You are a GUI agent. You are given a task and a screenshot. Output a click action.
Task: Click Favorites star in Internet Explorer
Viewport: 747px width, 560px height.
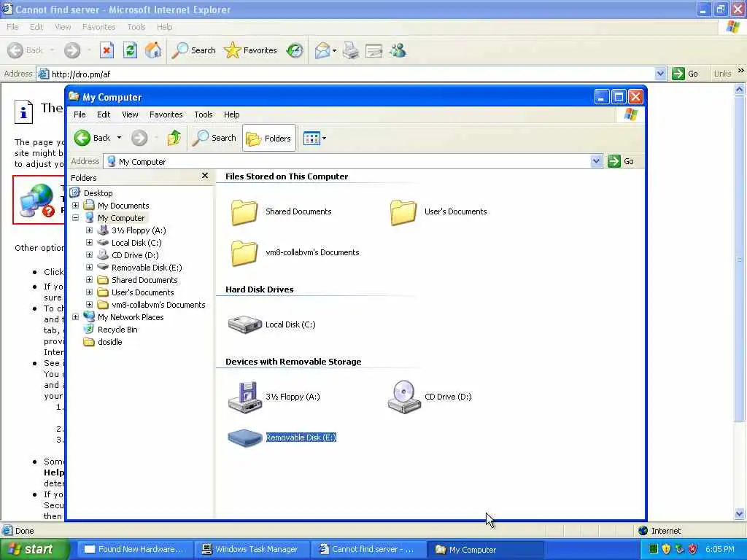251,50
